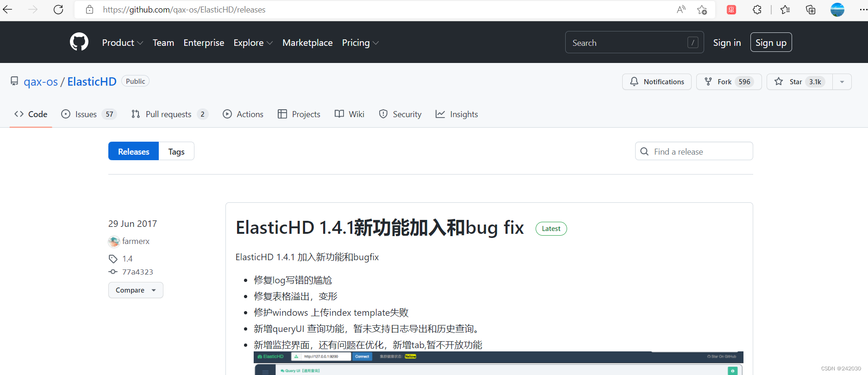Open the ElasticHD 1.4.1 release title
This screenshot has height=375, width=868.
(x=380, y=228)
